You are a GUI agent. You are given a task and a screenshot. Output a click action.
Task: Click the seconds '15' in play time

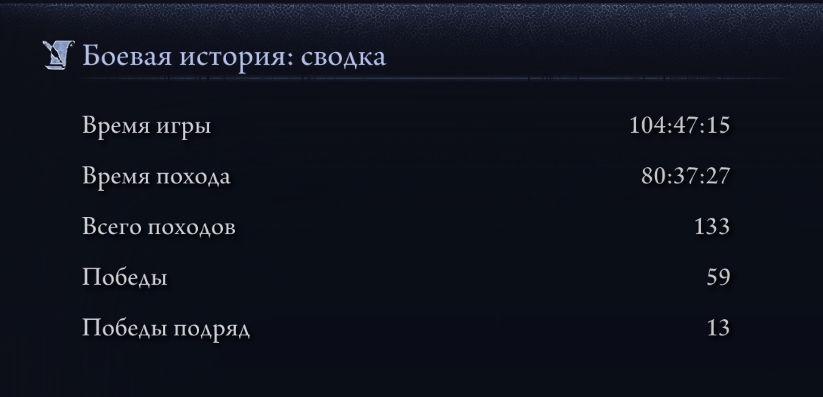pos(718,126)
